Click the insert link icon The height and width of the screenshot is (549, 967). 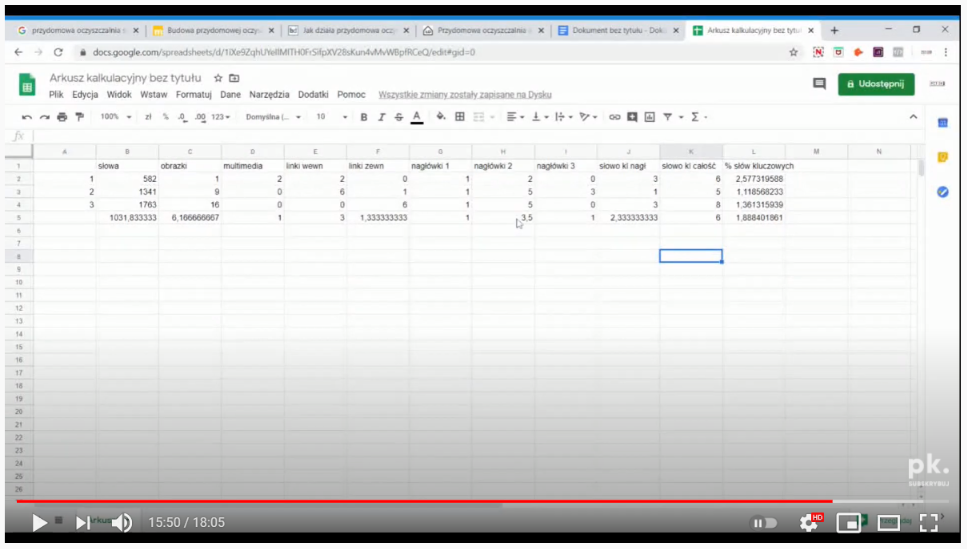[614, 117]
